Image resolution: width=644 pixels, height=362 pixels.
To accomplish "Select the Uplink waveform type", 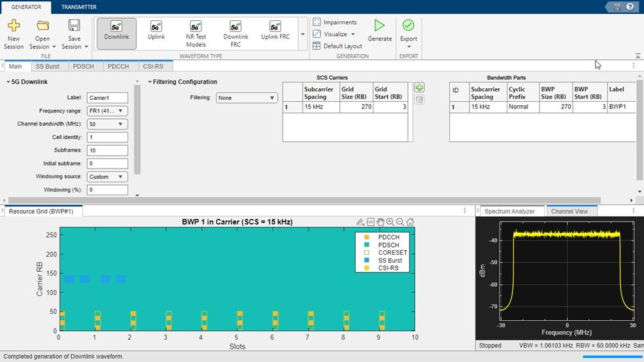I will [x=156, y=32].
